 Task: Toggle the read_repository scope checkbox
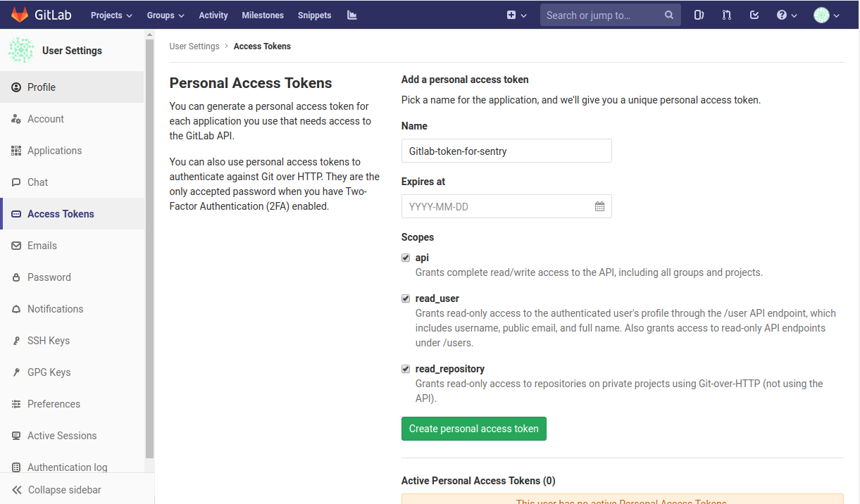406,369
